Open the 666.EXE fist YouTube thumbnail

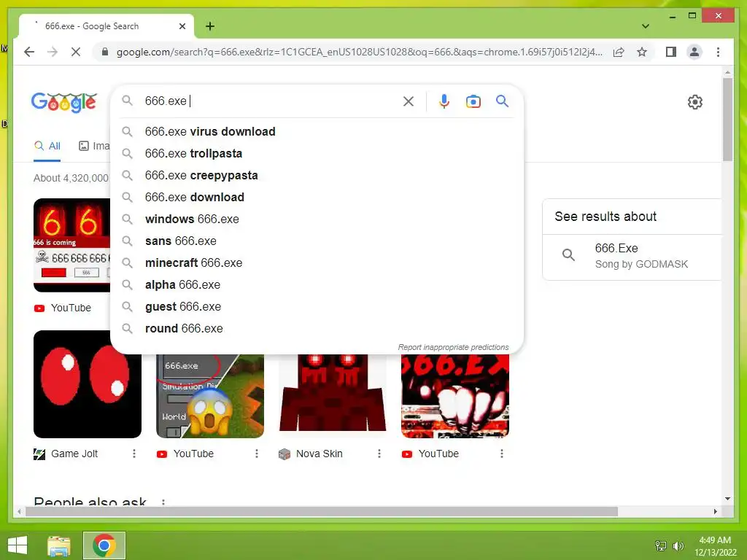(455, 396)
